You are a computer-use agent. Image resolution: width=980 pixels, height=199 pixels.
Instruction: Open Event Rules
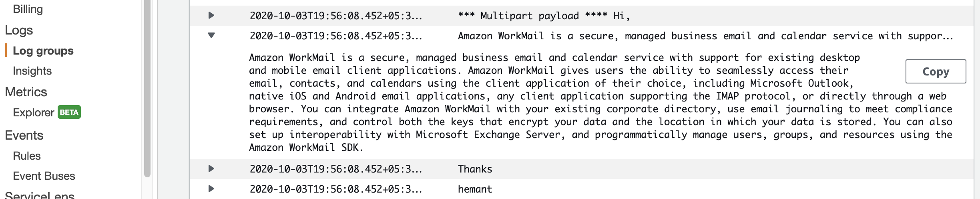(27, 156)
